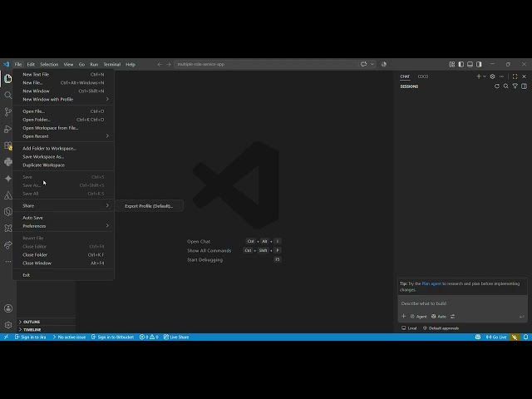The image size is (532, 399).
Task: Expand the Open Recent submenu
Action: click(63, 136)
